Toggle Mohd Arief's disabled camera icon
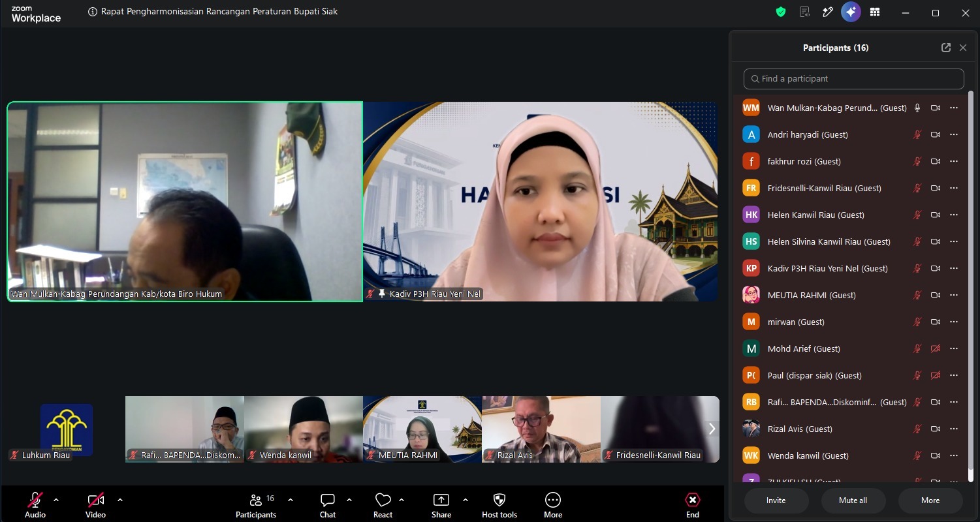 click(x=936, y=348)
